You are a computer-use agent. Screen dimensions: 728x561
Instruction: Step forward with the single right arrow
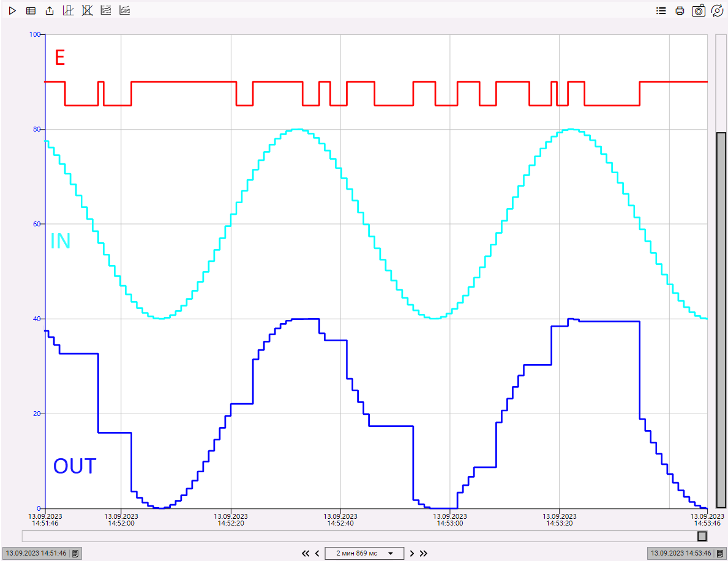coord(412,553)
